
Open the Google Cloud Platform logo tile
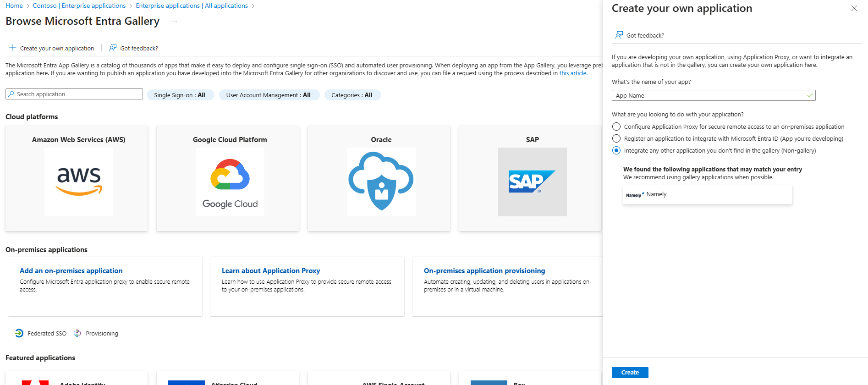point(230,182)
